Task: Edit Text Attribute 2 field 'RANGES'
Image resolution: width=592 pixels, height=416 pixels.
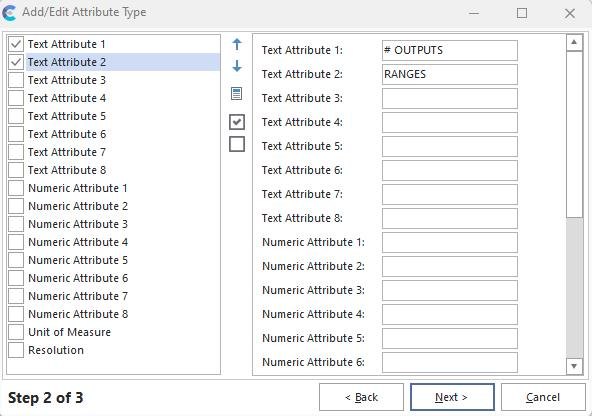Action: (x=450, y=74)
